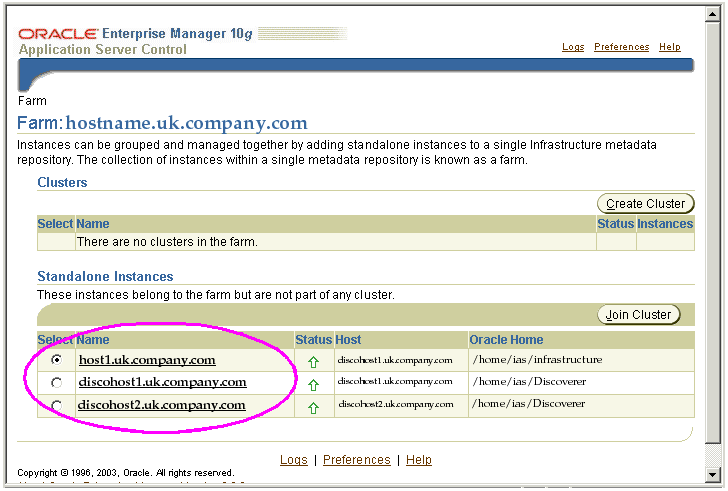This screenshot has width=728, height=491.
Task: Click the scrollbar down arrow
Action: coord(712,474)
